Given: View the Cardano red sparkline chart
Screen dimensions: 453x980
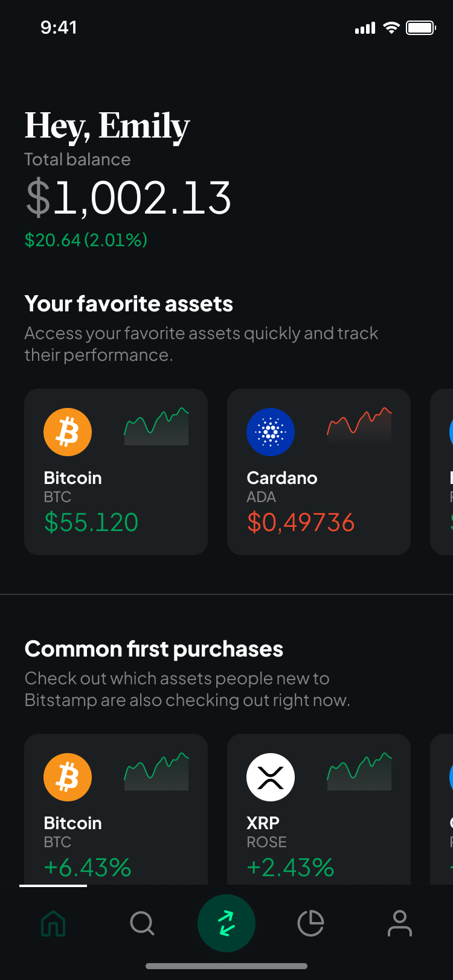Looking at the screenshot, I should 359,427.
